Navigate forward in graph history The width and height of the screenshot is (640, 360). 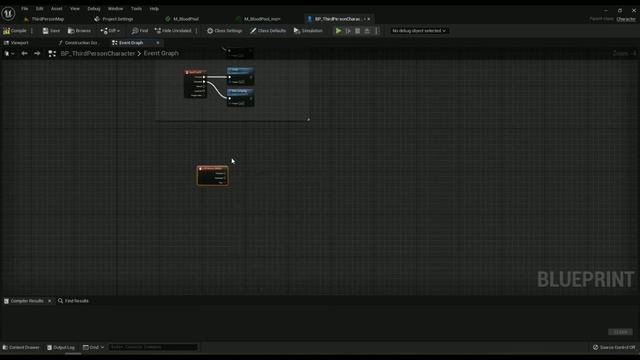(37, 53)
